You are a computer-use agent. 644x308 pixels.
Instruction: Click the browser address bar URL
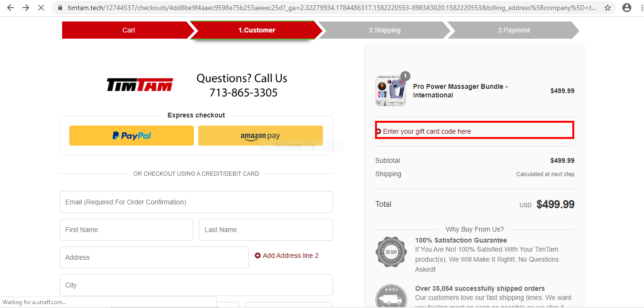coord(332,8)
